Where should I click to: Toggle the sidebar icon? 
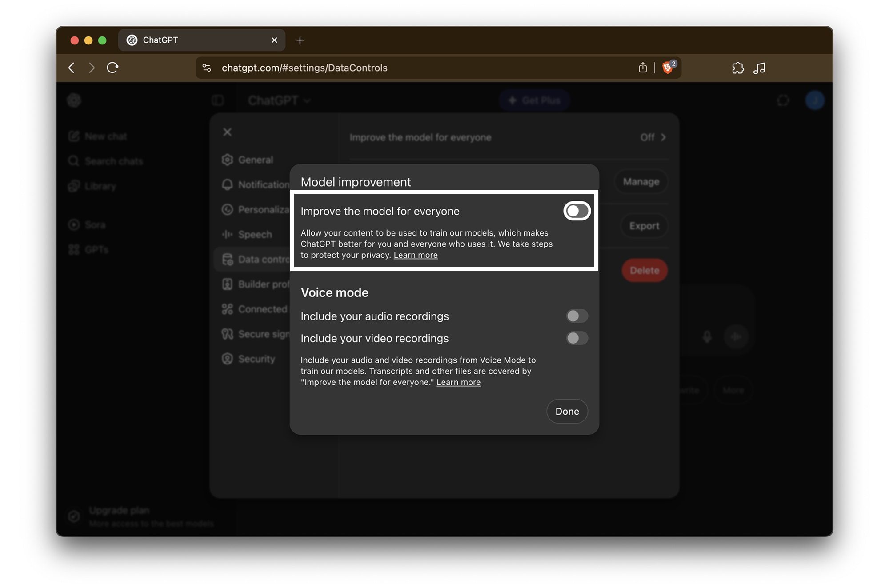pyautogui.click(x=218, y=100)
